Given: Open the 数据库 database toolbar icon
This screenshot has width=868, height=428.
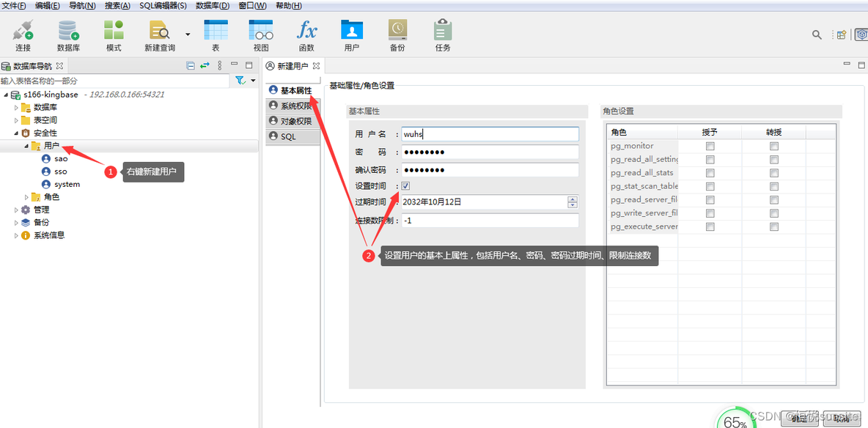Looking at the screenshot, I should pyautogui.click(x=68, y=35).
